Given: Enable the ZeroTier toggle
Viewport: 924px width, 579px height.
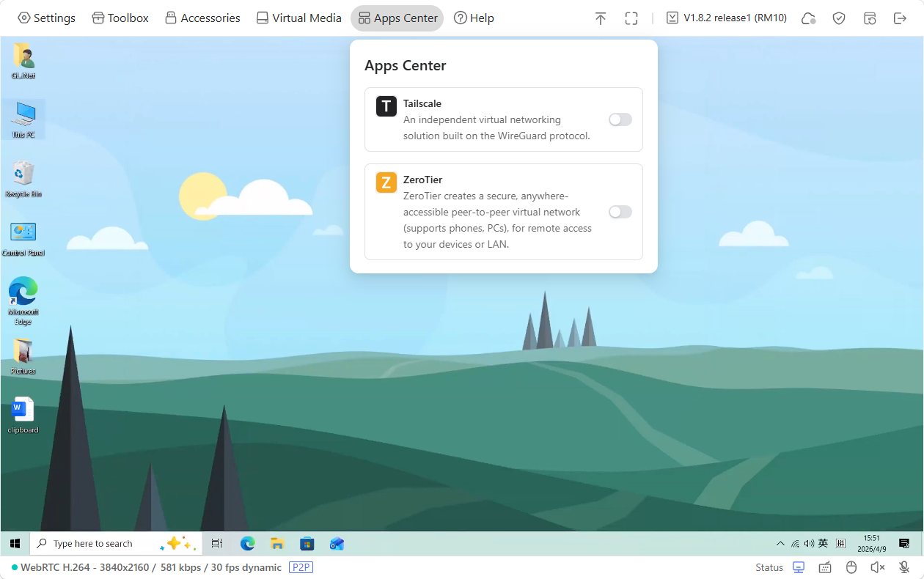Looking at the screenshot, I should click(x=620, y=212).
